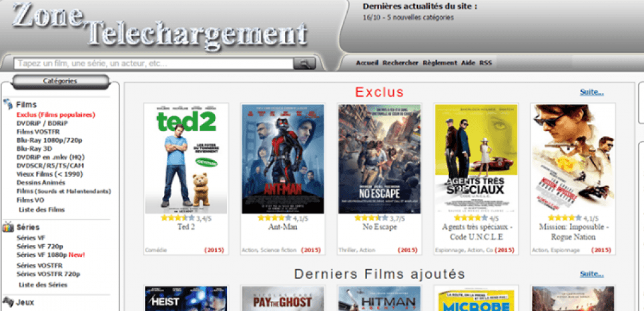Open the Heist poster thumbnail
The image size is (644, 311).
click(186, 299)
